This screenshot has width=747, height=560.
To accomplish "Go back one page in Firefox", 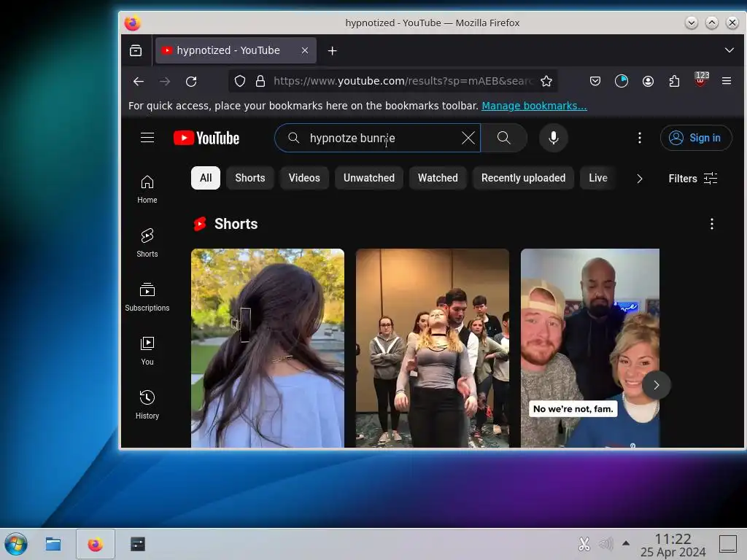I will [139, 82].
